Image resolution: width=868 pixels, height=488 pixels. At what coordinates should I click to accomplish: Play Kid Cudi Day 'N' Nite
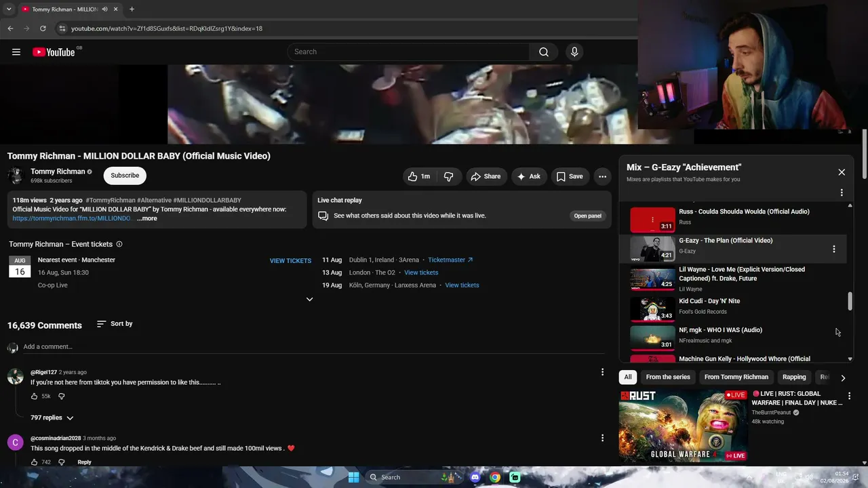click(x=732, y=308)
